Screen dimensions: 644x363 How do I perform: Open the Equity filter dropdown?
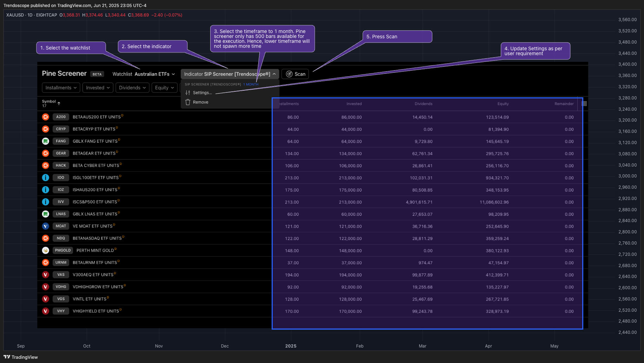pyautogui.click(x=165, y=88)
